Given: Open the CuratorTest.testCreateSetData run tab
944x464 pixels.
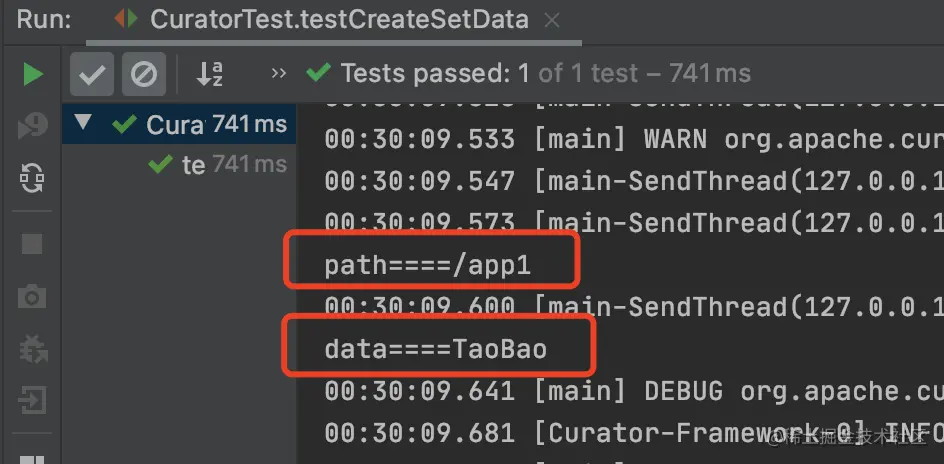Looking at the screenshot, I should [326, 19].
